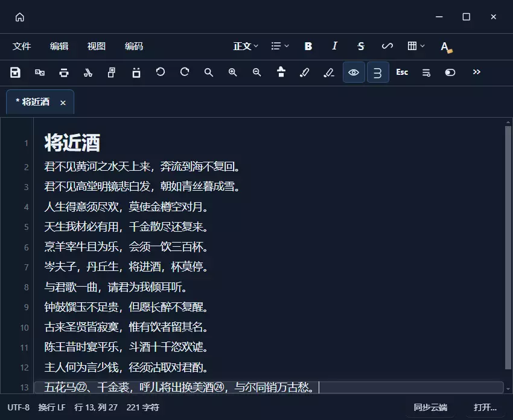Viewport: 513px width, 420px height.
Task: Click the 同步云端 sync button
Action: pyautogui.click(x=430, y=407)
